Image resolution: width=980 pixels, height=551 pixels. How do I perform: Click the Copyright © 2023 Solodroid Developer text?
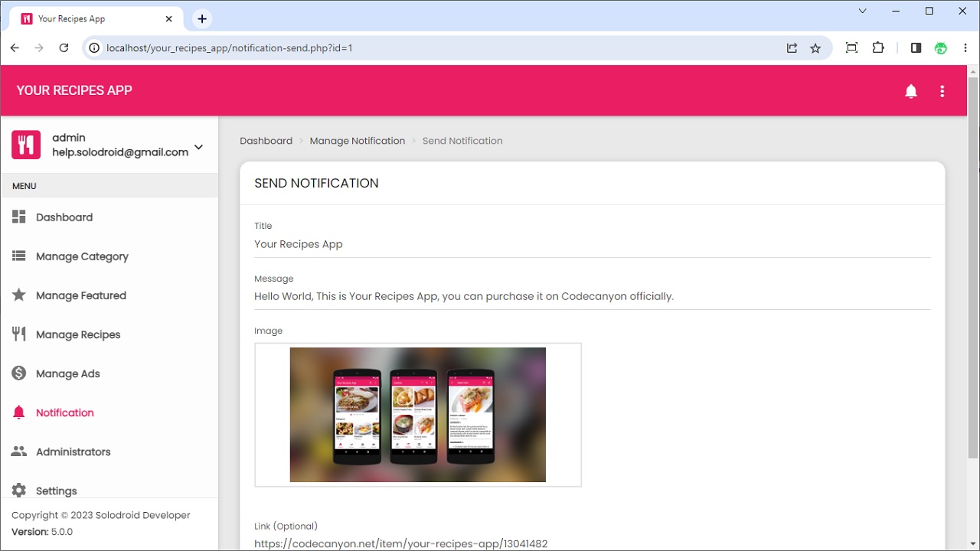click(101, 515)
